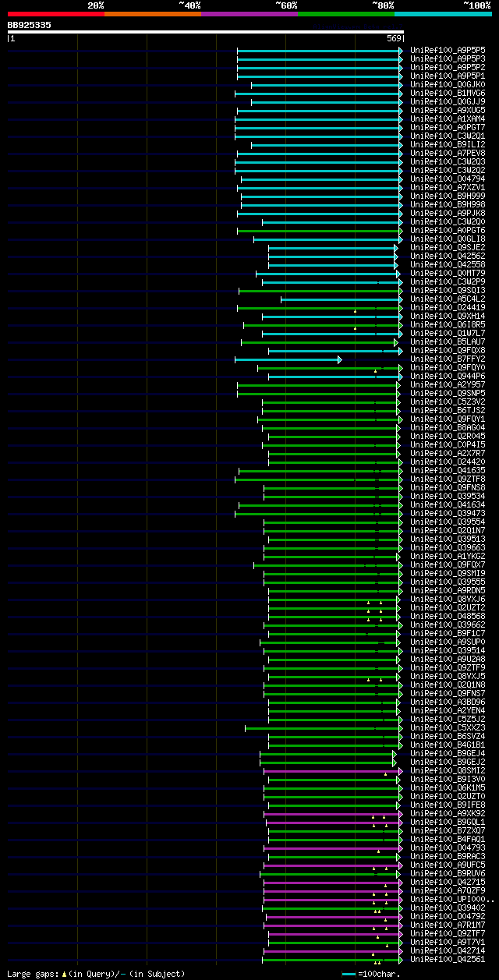This screenshot has height=980, width=499.
Task: Click the cyan 100char scale marker
Action: [349, 974]
